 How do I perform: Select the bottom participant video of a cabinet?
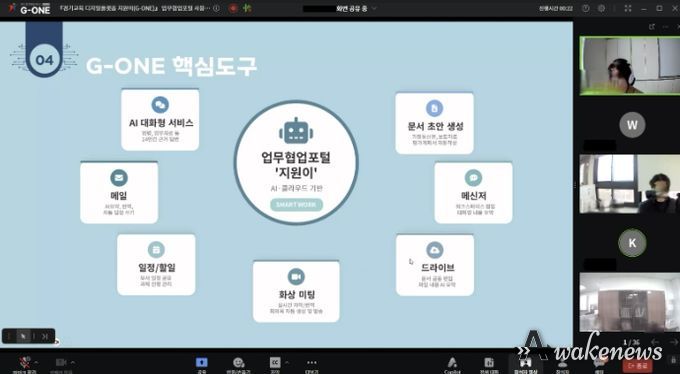point(630,302)
